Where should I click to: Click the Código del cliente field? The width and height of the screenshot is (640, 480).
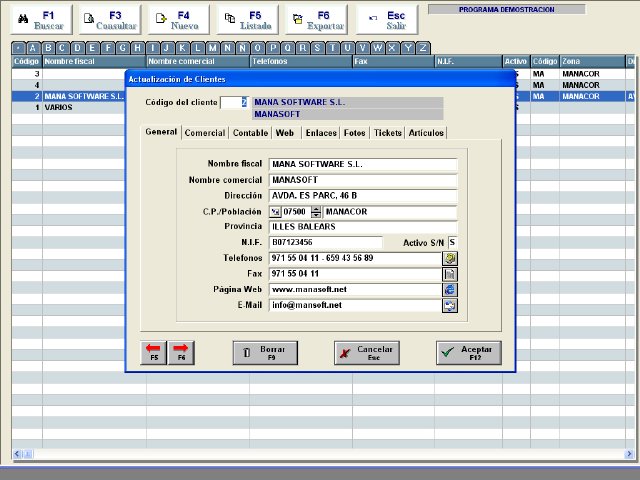[234, 102]
